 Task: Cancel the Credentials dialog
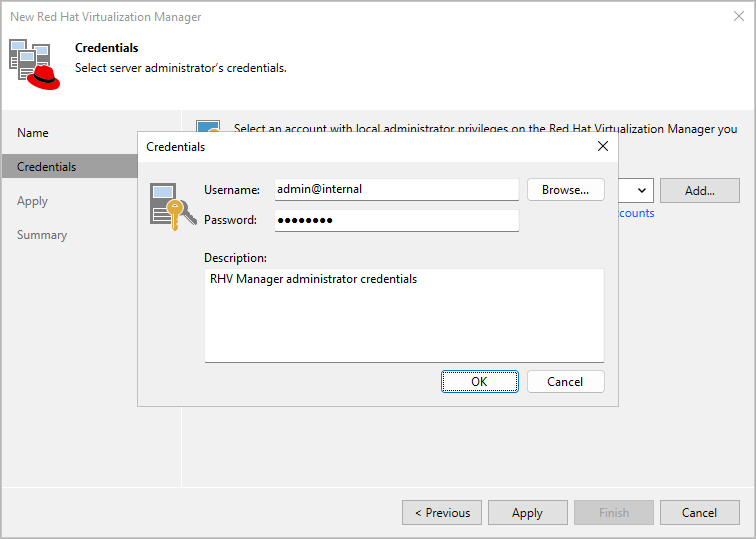pyautogui.click(x=565, y=381)
